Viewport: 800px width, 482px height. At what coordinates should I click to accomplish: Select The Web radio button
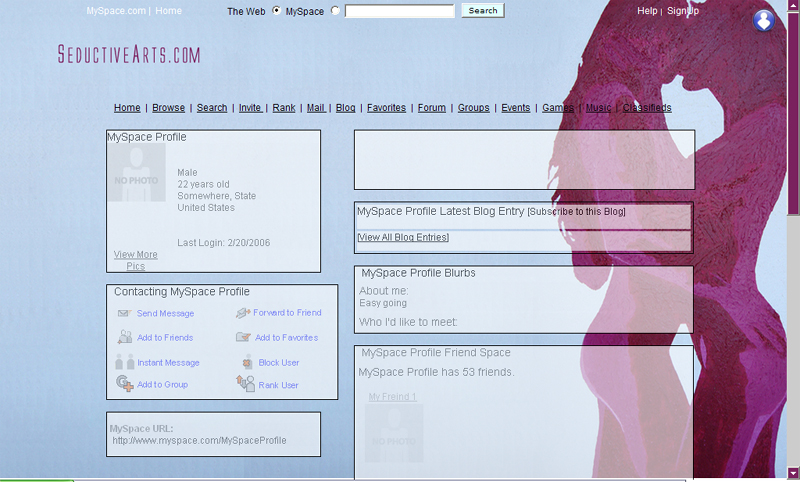pyautogui.click(x=277, y=10)
